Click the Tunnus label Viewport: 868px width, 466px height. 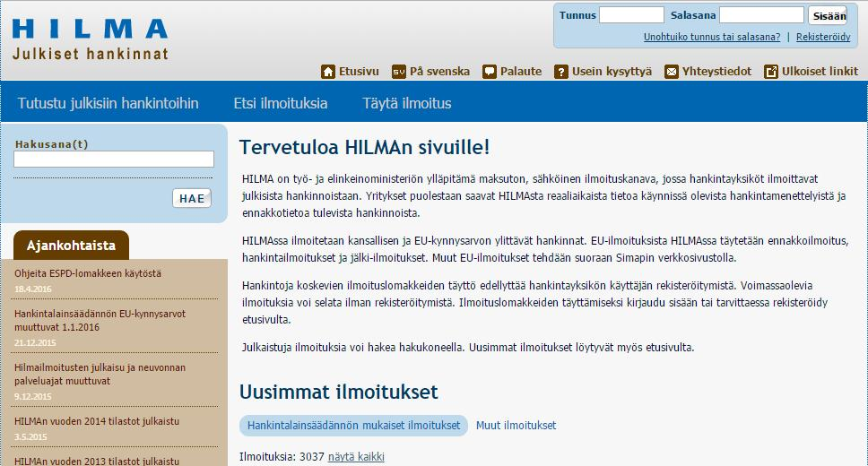tap(577, 15)
